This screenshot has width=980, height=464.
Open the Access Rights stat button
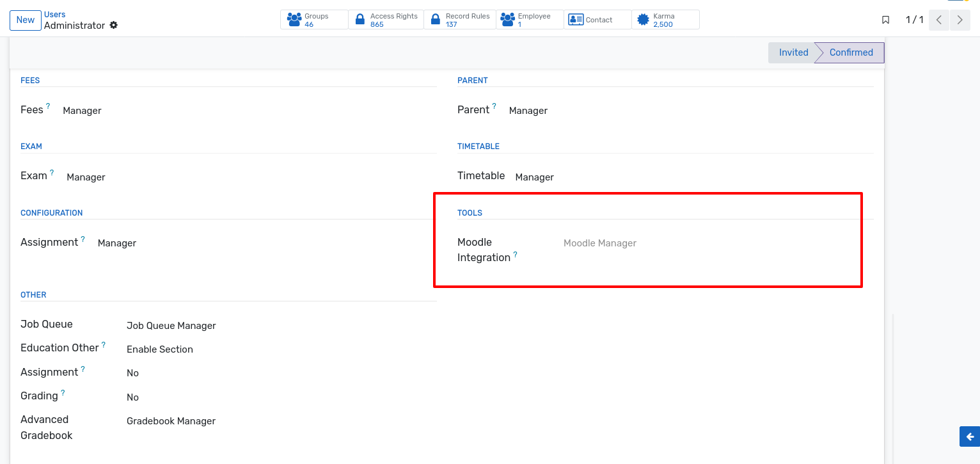point(386,20)
